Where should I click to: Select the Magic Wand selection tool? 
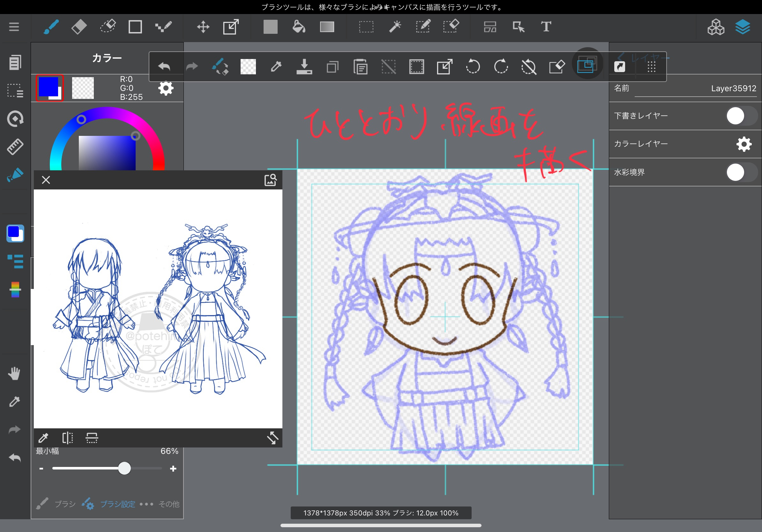[395, 26]
